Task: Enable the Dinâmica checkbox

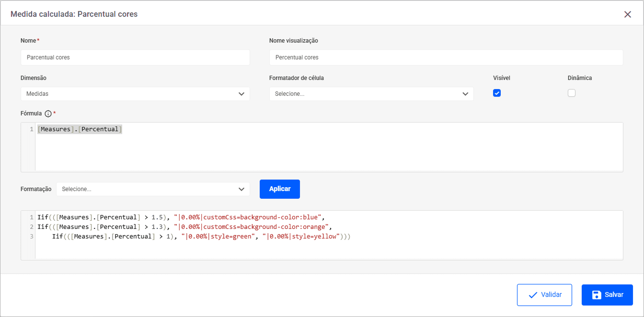Action: 572,93
